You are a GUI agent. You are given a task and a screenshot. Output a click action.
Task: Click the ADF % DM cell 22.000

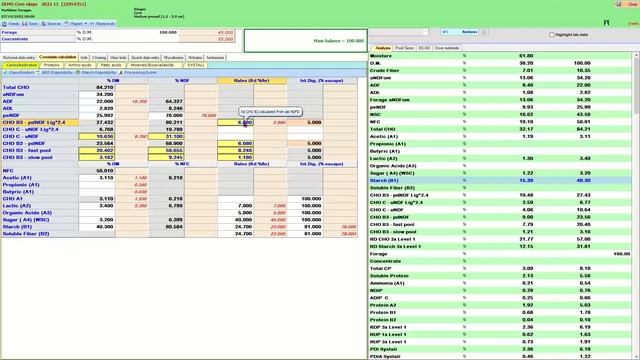pos(97,101)
